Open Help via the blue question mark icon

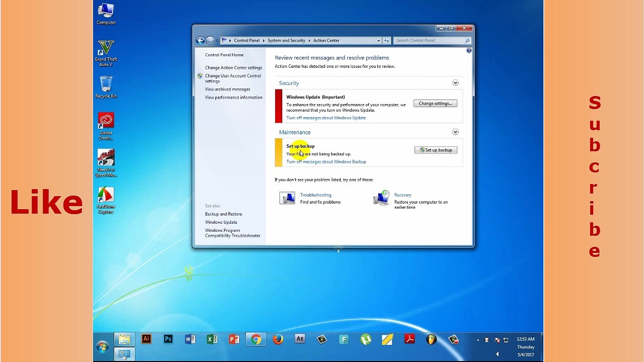pos(469,51)
